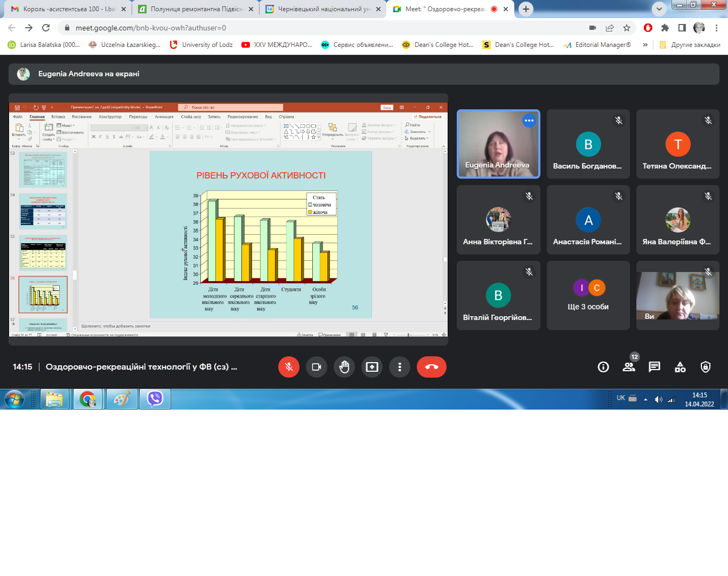Leave the call with red hang-up button

[x=432, y=367]
